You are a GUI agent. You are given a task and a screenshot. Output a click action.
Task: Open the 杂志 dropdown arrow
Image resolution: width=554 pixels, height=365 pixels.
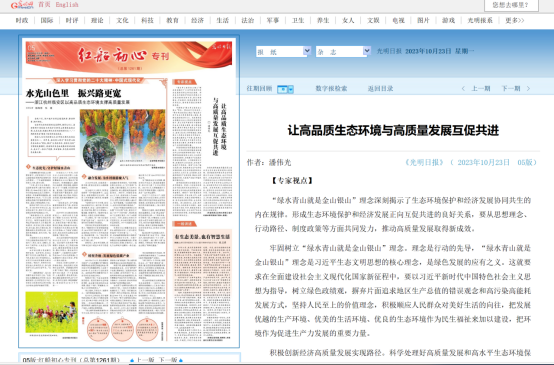coord(367,51)
